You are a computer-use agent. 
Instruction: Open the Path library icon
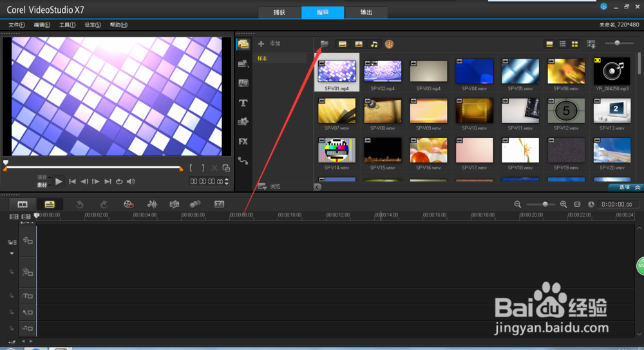pos(243,161)
